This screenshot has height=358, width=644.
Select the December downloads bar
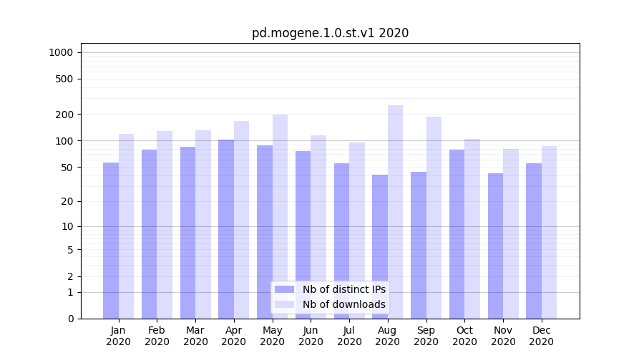point(549,232)
